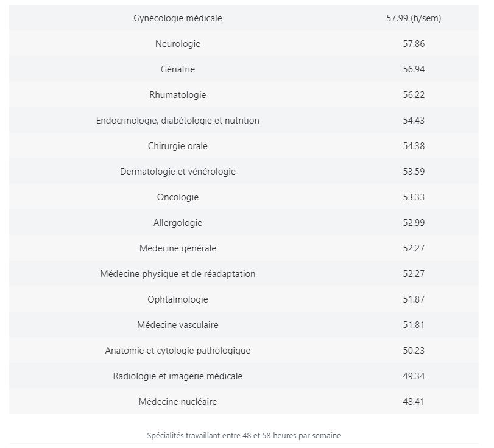The height and width of the screenshot is (448, 494).
Task: Select the Neurologie specialty text
Action: coord(178,44)
